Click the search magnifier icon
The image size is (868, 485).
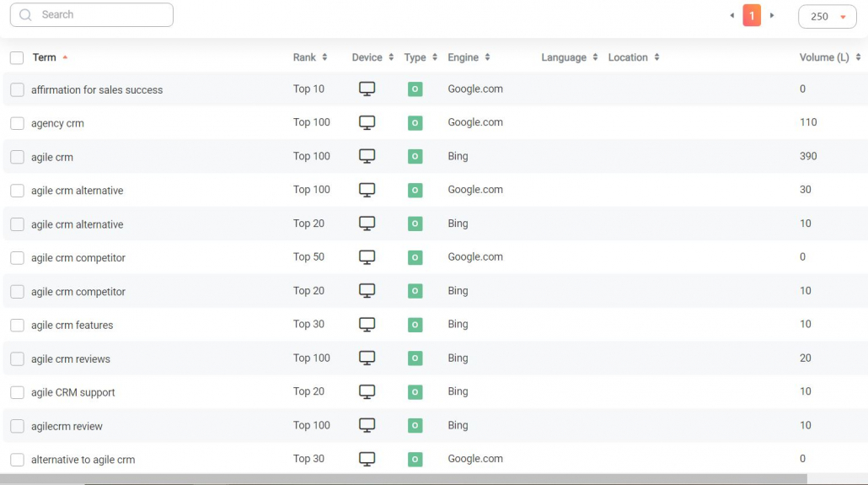(25, 15)
